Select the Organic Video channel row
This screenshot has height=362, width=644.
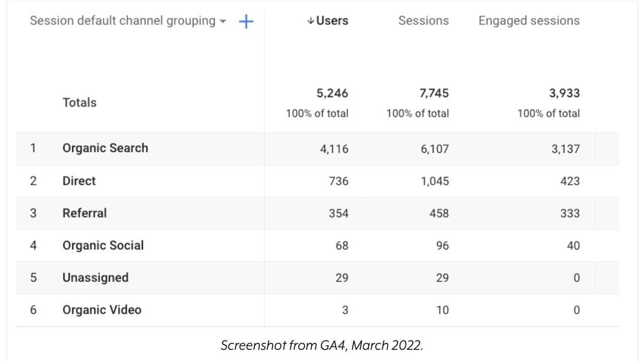tap(101, 310)
